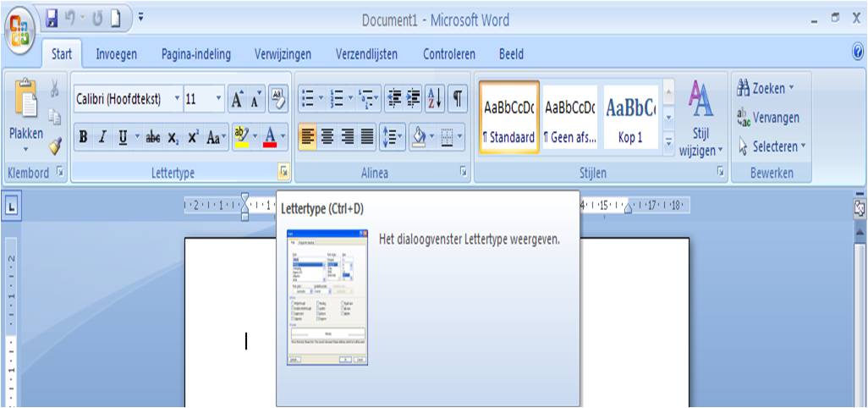Screen dimensions: 868x408
Task: Select the Format Painter brush
Action: click(55, 146)
